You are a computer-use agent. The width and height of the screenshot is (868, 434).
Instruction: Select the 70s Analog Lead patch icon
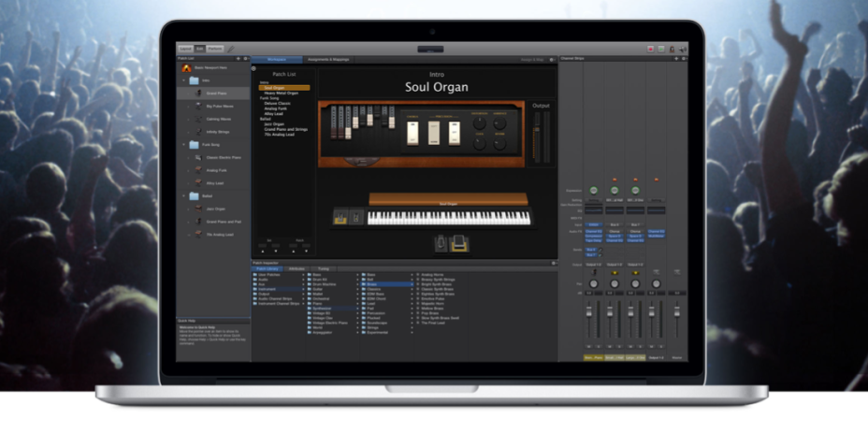(198, 234)
